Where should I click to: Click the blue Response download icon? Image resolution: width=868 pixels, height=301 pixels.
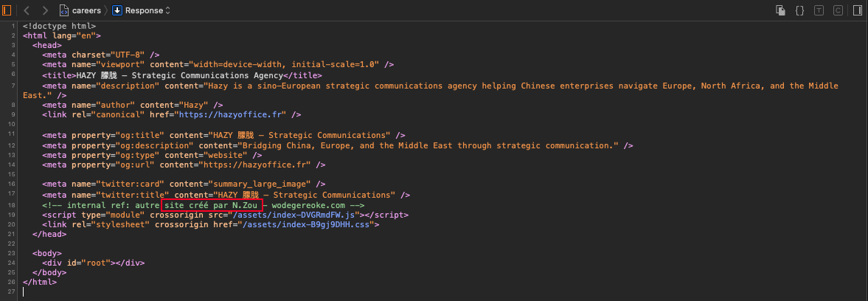117,10
